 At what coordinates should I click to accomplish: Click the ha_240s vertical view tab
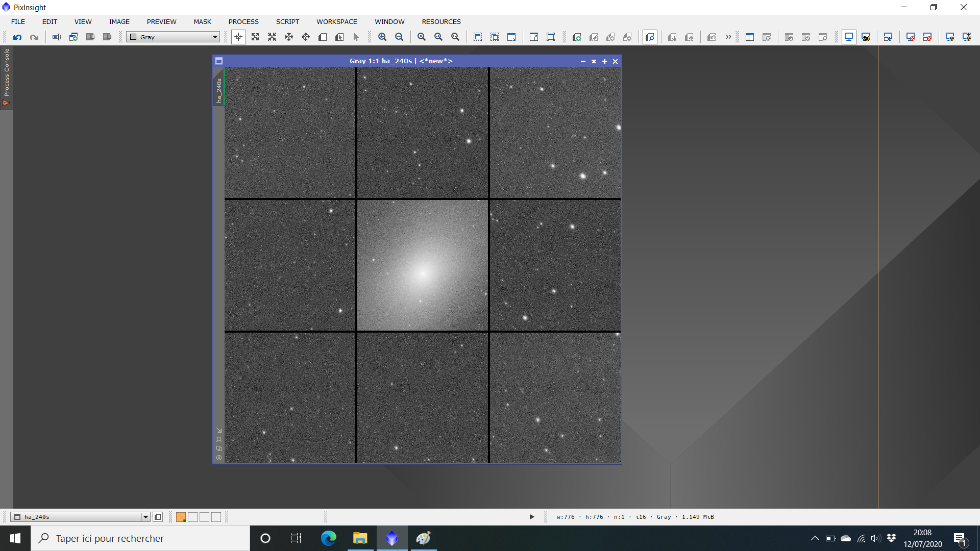(219, 90)
